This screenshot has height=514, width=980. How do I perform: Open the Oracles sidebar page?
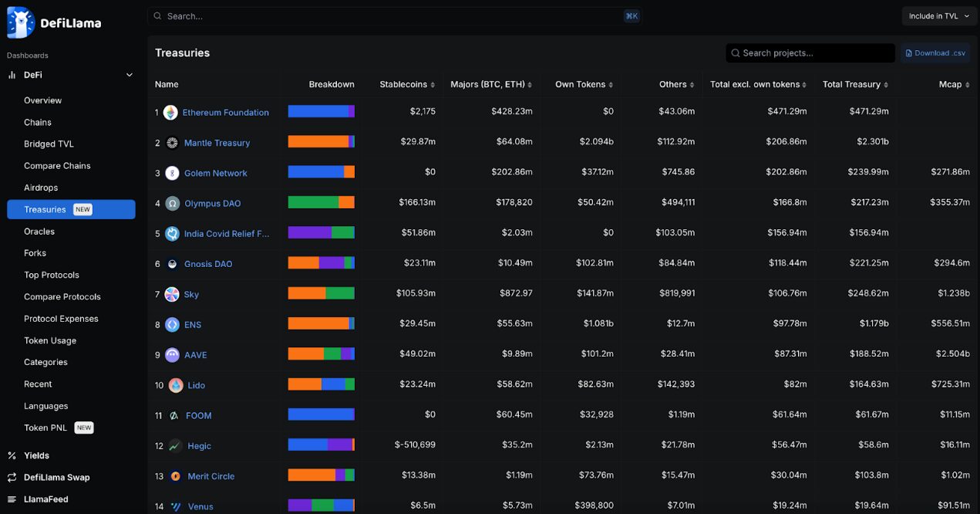click(x=39, y=232)
